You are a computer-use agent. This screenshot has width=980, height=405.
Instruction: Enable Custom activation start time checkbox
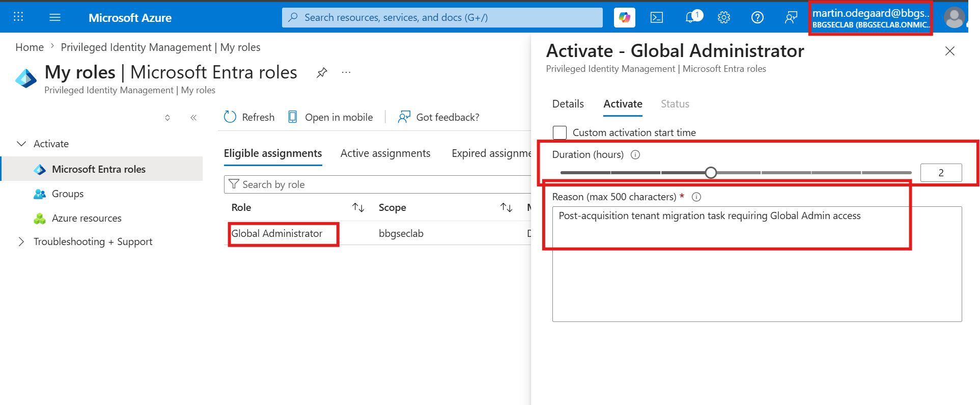[x=559, y=132]
